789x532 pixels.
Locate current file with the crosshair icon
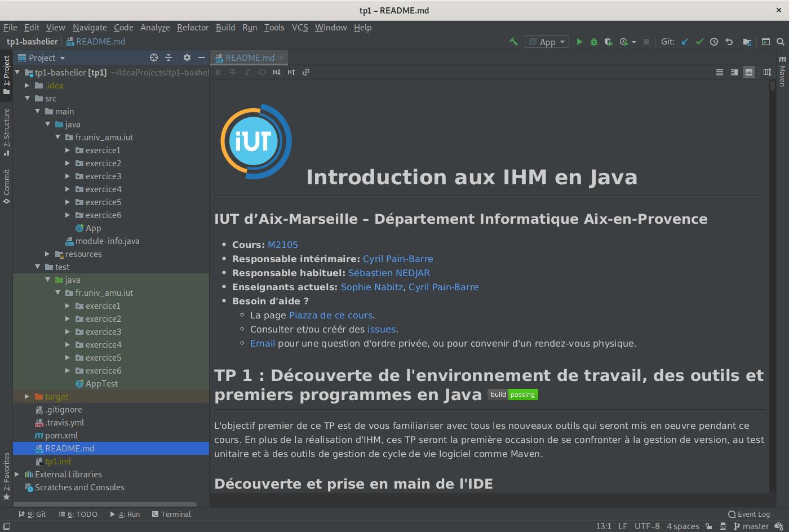pyautogui.click(x=154, y=57)
